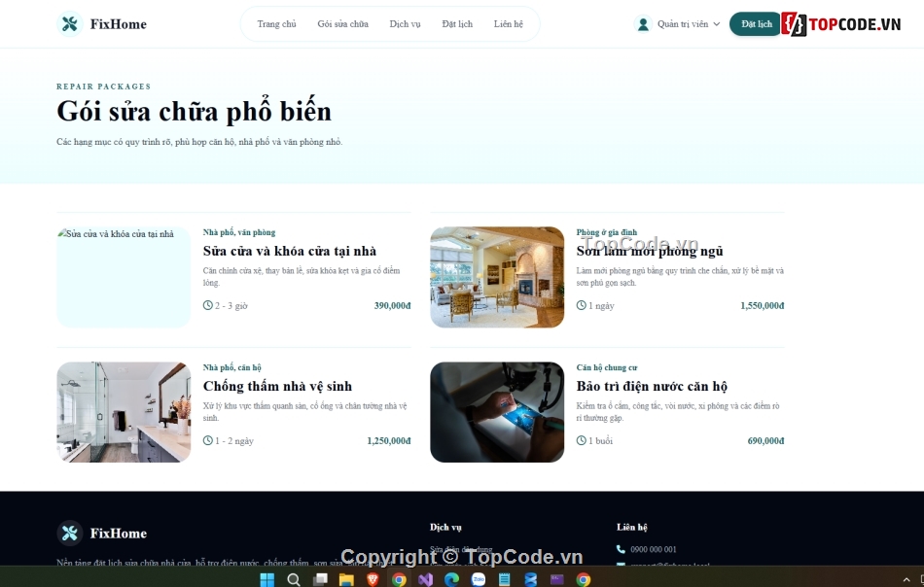The image size is (924, 587).
Task: Open the Dịch vụ navigation item
Action: 405,24
